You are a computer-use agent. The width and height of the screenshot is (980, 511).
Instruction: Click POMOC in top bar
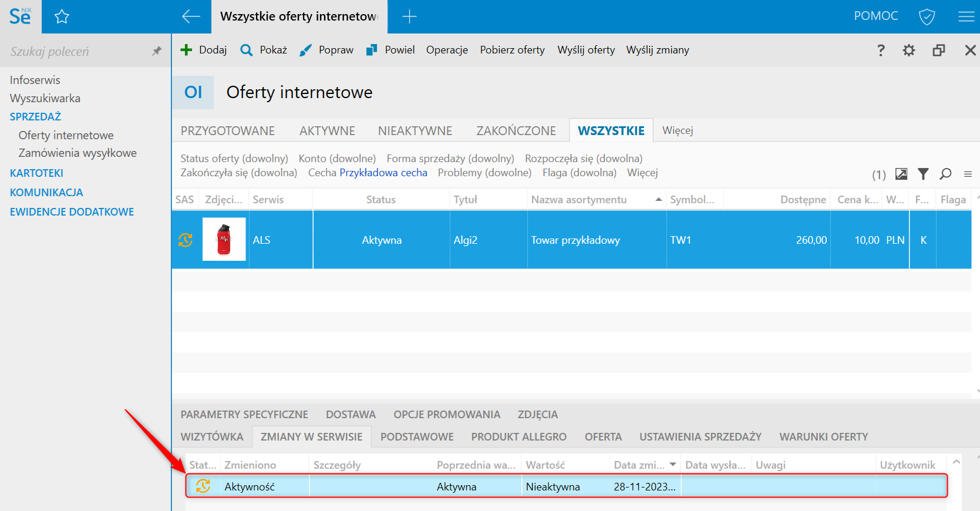pyautogui.click(x=876, y=16)
